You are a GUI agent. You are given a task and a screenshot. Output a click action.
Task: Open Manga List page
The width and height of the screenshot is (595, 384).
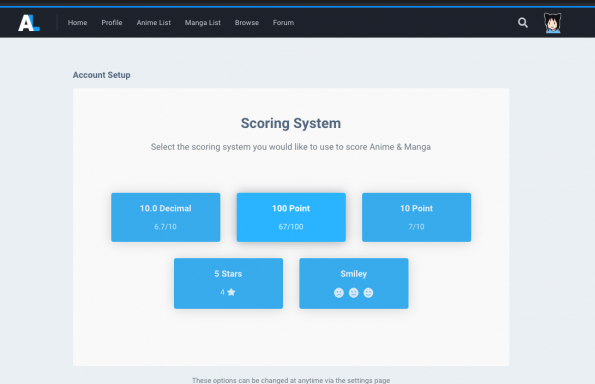click(x=203, y=23)
